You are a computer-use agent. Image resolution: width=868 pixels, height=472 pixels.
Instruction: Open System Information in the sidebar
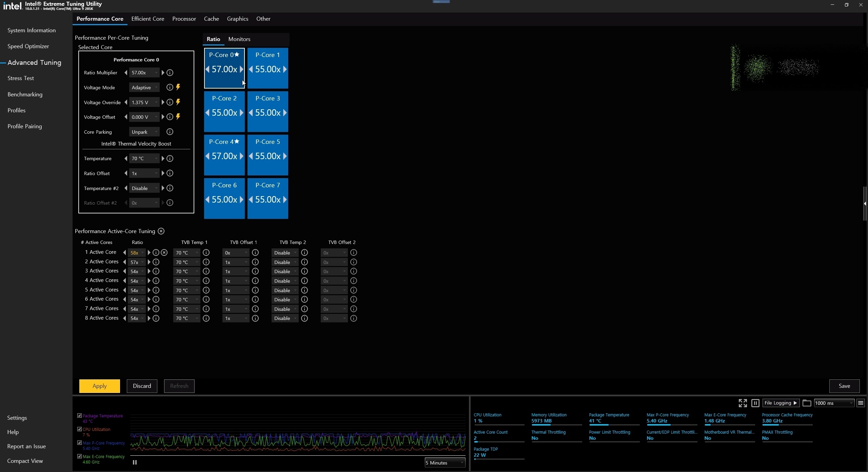tap(32, 30)
